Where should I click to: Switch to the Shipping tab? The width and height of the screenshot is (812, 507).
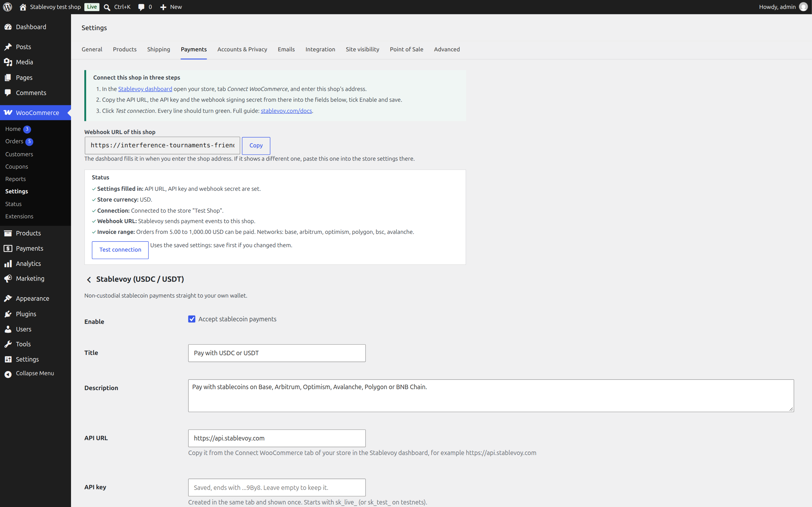(x=159, y=50)
